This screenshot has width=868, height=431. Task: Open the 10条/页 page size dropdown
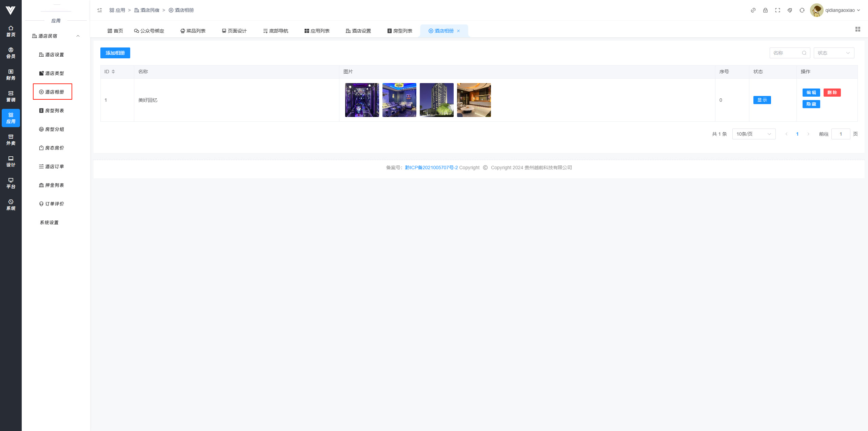754,134
